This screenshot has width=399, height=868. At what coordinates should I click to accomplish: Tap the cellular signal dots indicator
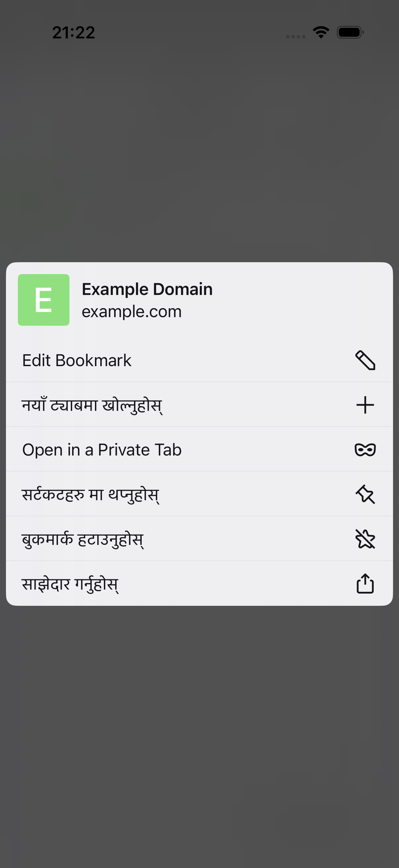click(x=296, y=36)
